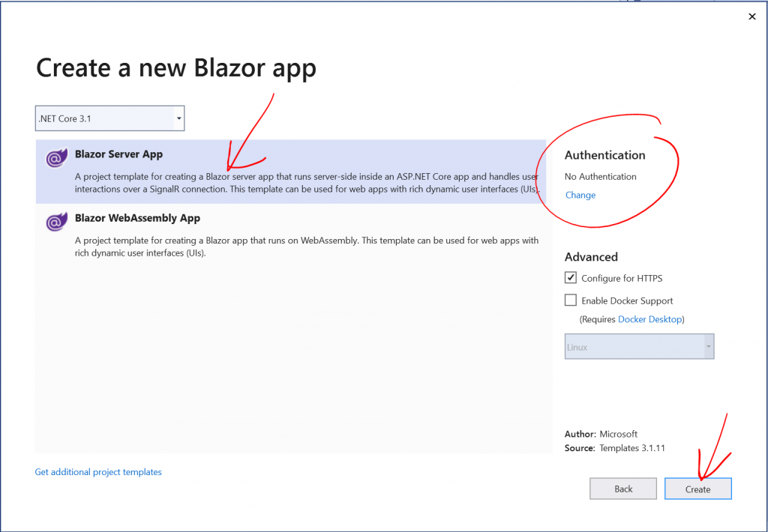Change the authentication type
The height and width of the screenshot is (532, 768).
pyautogui.click(x=580, y=195)
